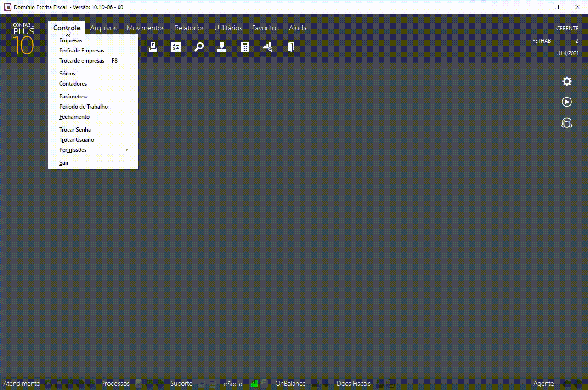Click the printer icon in the toolbar

pos(153,47)
